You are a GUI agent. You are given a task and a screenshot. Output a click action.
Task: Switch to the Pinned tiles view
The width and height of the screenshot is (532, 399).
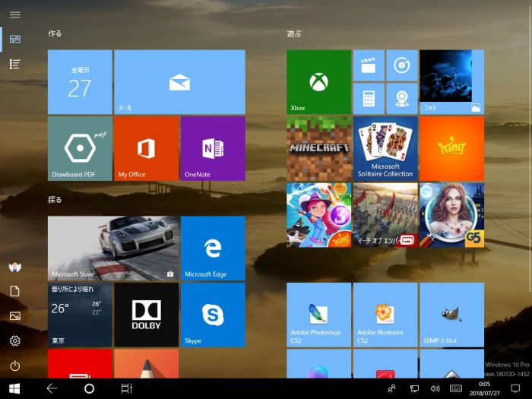point(14,39)
